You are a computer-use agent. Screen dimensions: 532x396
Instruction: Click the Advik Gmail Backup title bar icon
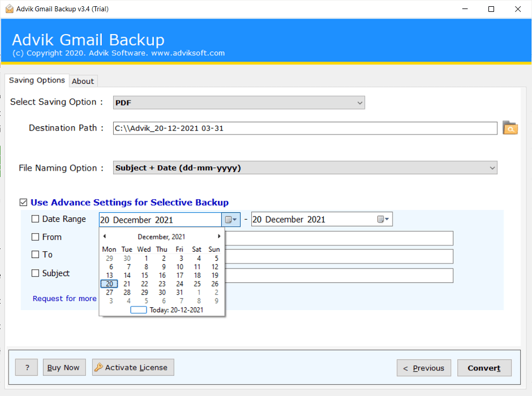(8, 8)
